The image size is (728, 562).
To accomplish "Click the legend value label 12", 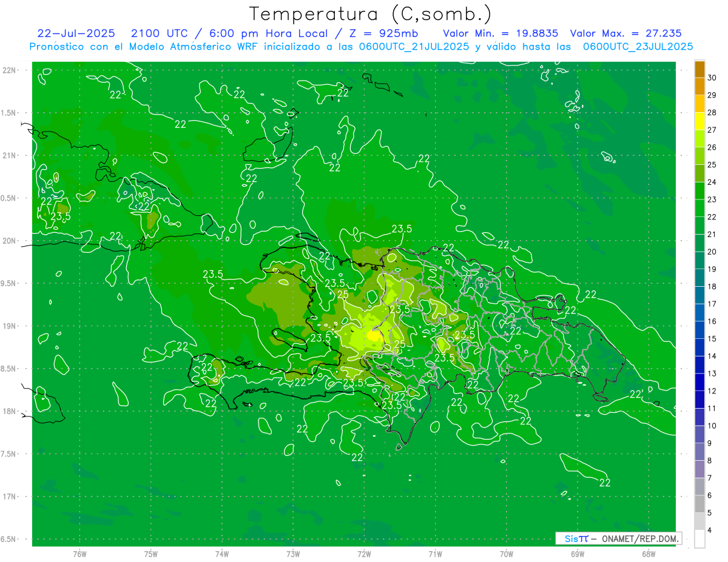I will [712, 391].
